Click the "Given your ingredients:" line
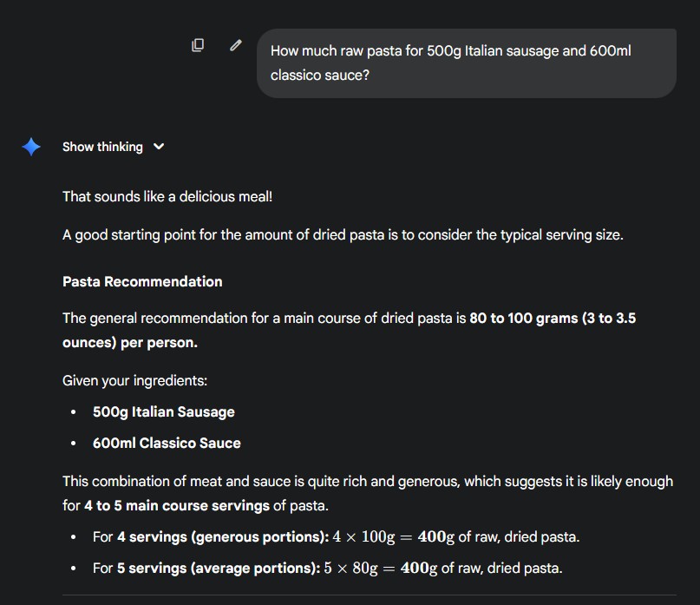700x605 pixels. click(x=134, y=380)
